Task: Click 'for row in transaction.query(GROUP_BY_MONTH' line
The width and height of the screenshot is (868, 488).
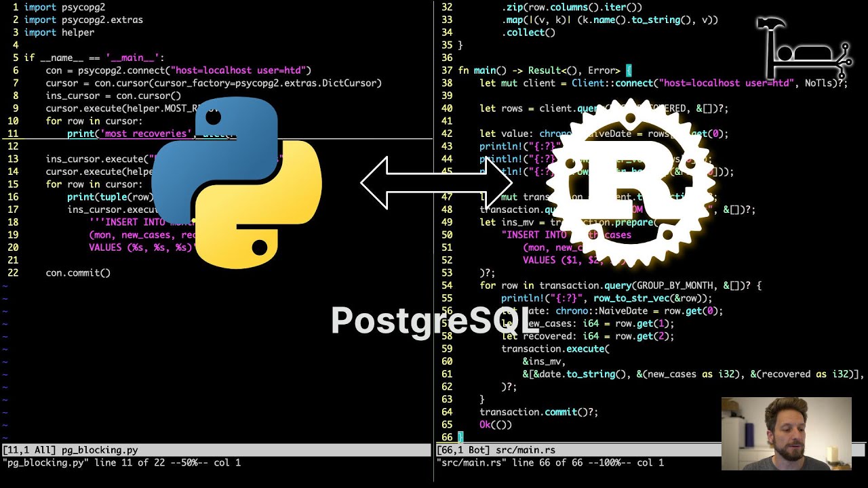Action: [x=620, y=286]
